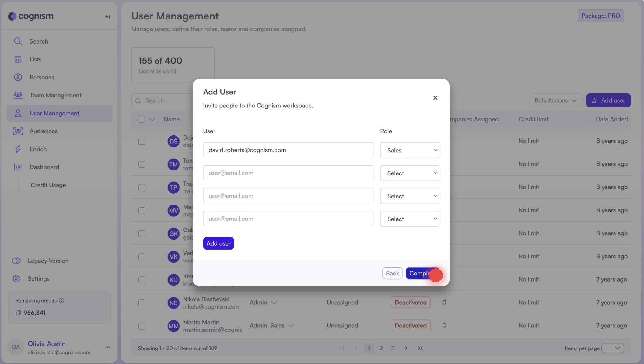Click the Add user button inside the modal
Image resolution: width=644 pixels, height=364 pixels.
tap(218, 243)
